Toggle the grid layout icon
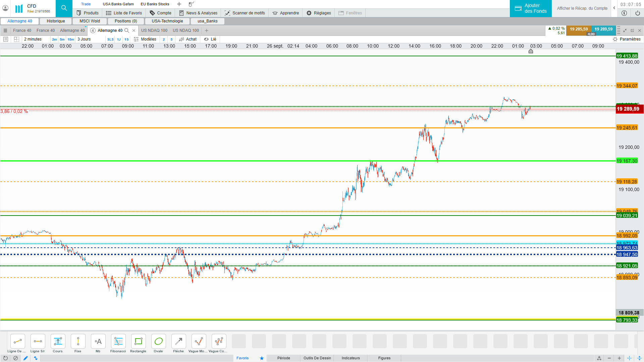 pos(16,39)
